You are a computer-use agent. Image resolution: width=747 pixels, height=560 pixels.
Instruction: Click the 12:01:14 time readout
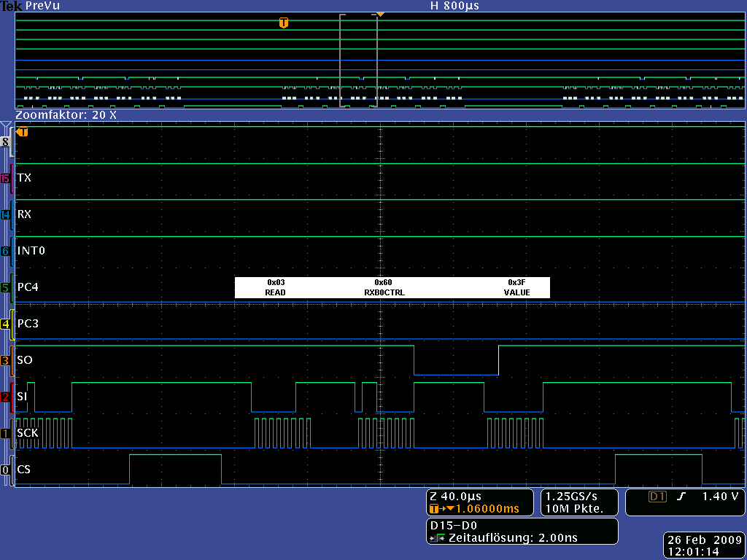[693, 553]
